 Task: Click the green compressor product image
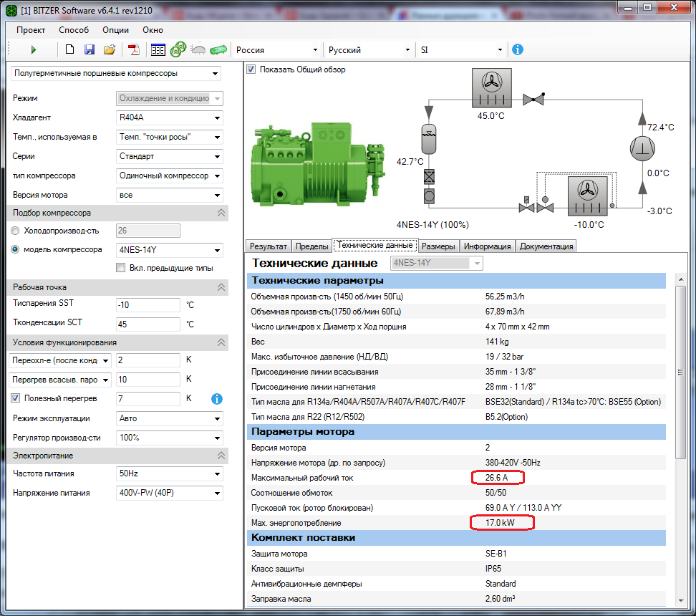tap(317, 165)
